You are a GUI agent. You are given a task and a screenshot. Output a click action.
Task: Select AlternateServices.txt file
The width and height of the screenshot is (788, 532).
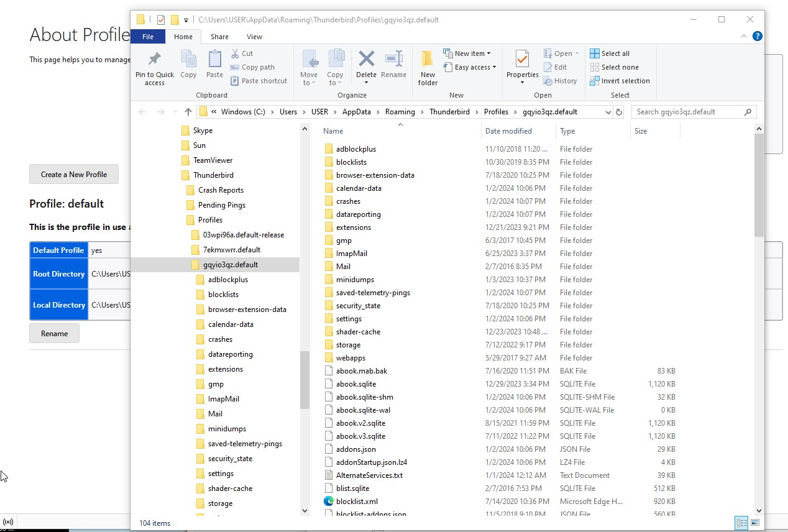click(x=369, y=475)
